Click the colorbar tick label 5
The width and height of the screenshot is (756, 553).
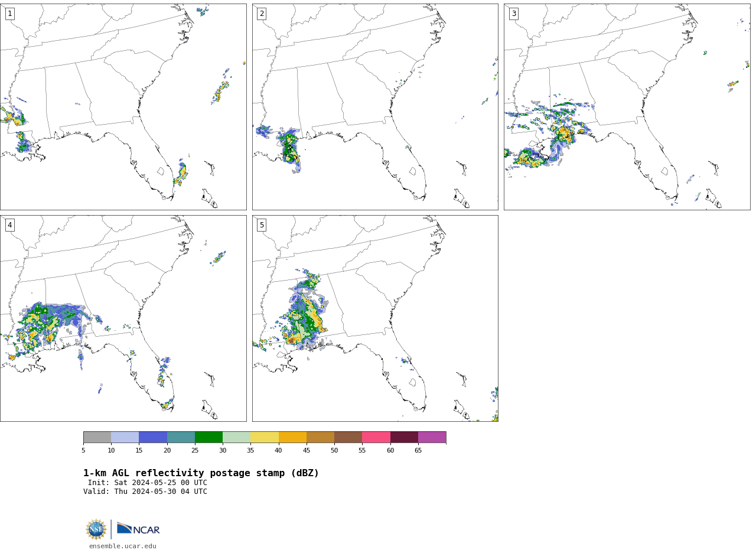click(x=83, y=451)
